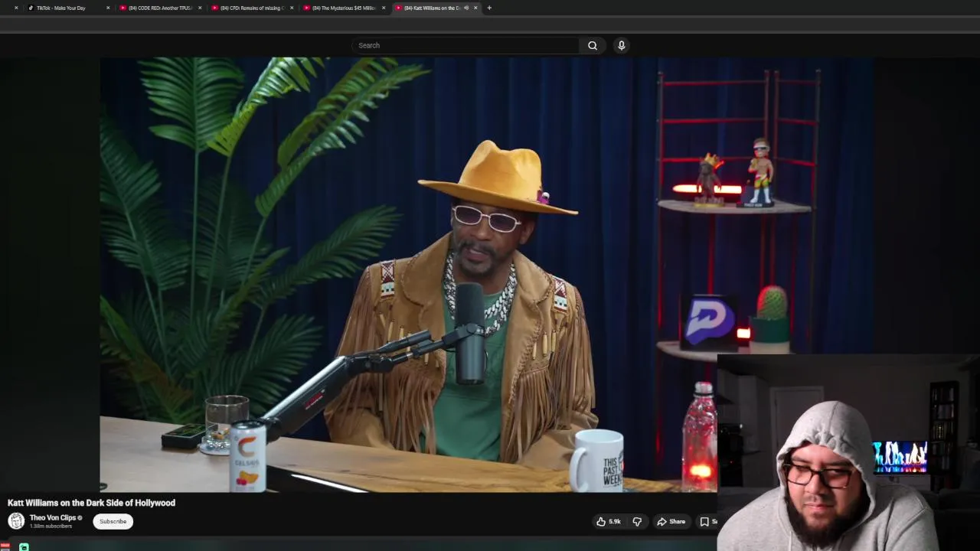Image resolution: width=980 pixels, height=551 pixels.
Task: Close The Mysterious $45 Million tab
Action: [x=384, y=8]
